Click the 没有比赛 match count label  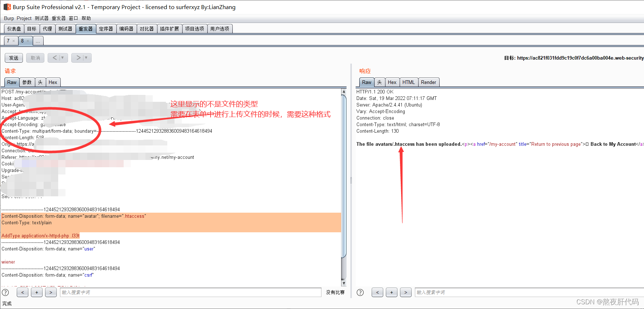click(335, 292)
